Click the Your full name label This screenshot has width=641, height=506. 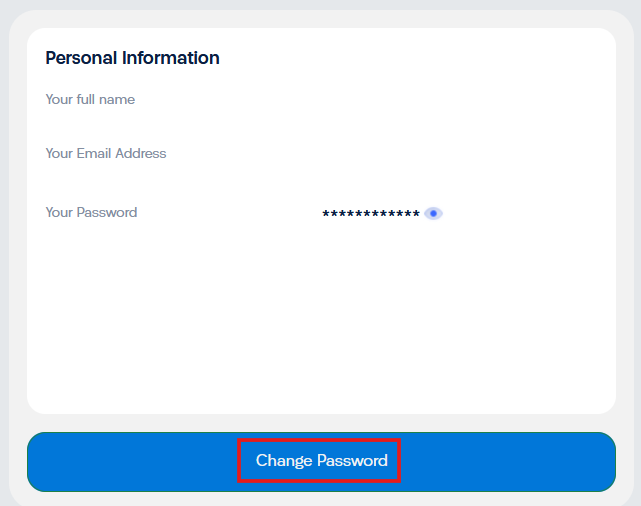tap(90, 99)
